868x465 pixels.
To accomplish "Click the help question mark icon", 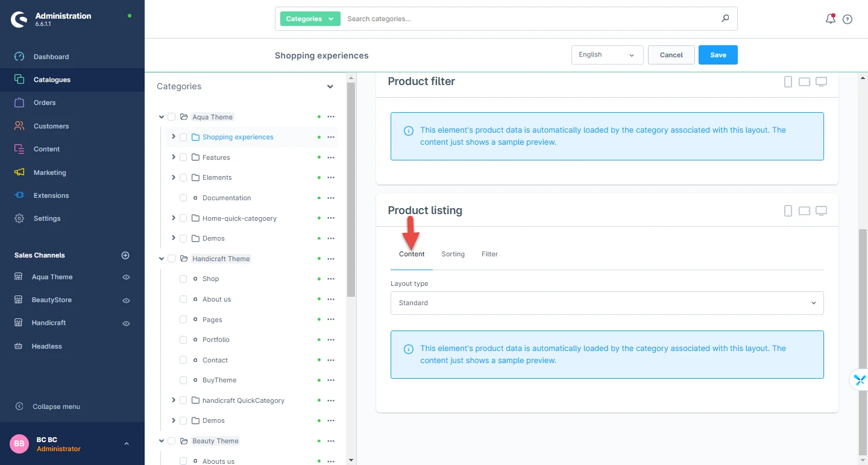I will click(x=848, y=19).
